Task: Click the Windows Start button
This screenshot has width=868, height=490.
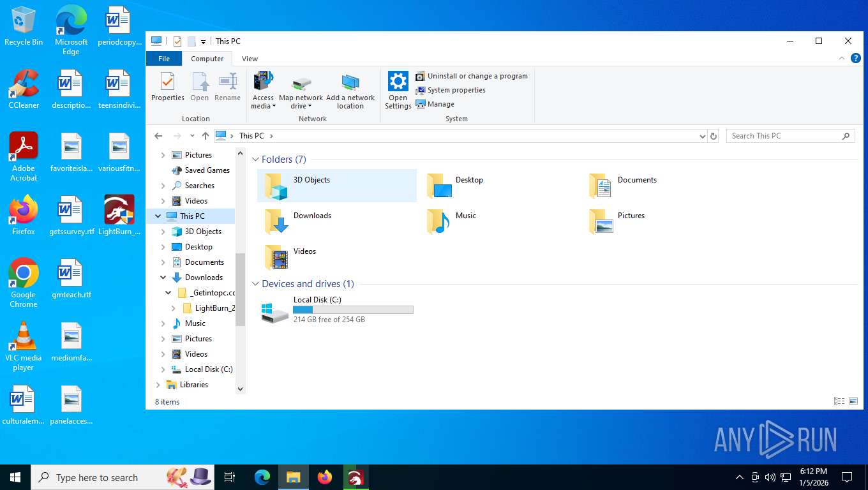Action: 15,477
